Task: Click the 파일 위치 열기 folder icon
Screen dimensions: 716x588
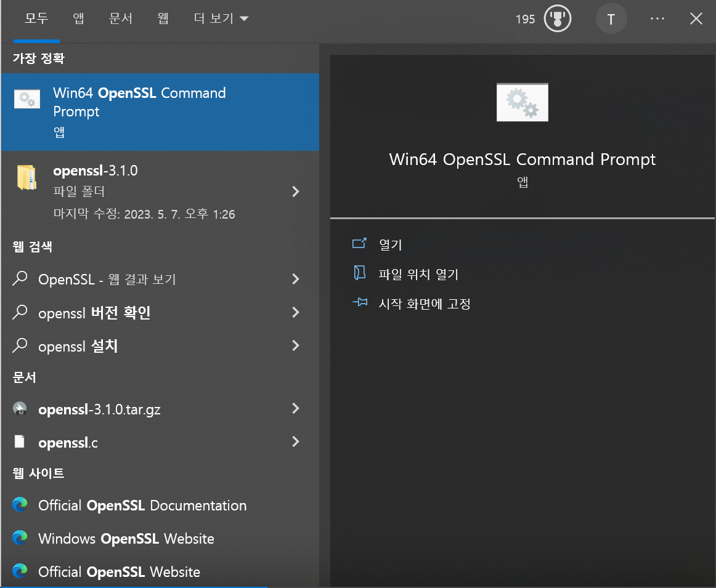Action: click(x=359, y=273)
